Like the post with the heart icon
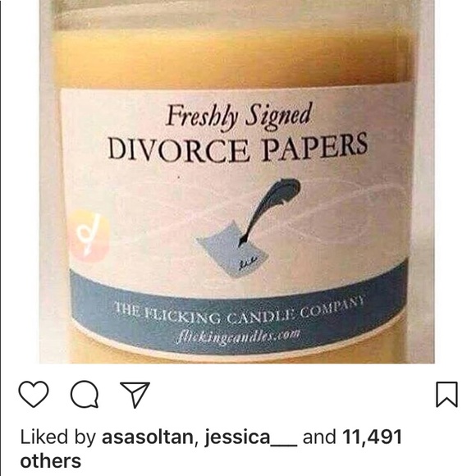The height and width of the screenshot is (476, 476). pyautogui.click(x=34, y=394)
